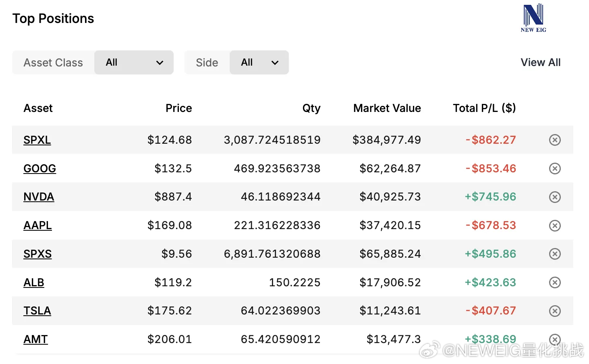Image resolution: width=589 pixels, height=364 pixels.
Task: Select GOOG price $132.5
Action: (173, 168)
